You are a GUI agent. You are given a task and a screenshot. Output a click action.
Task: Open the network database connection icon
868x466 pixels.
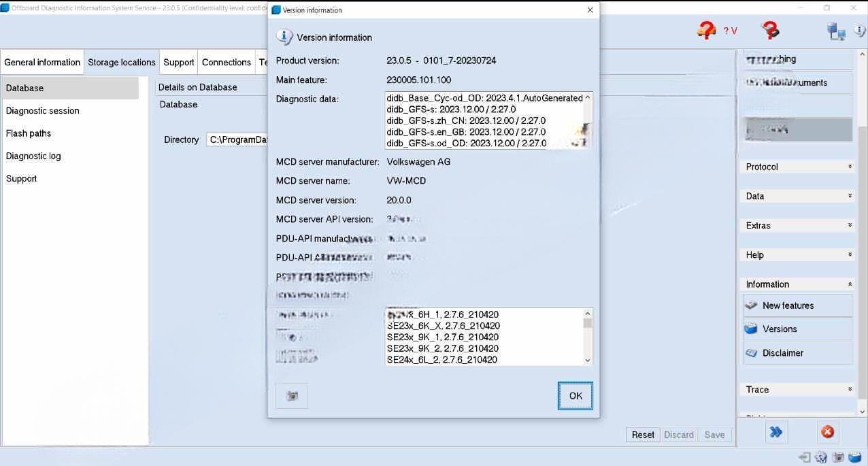tap(836, 31)
